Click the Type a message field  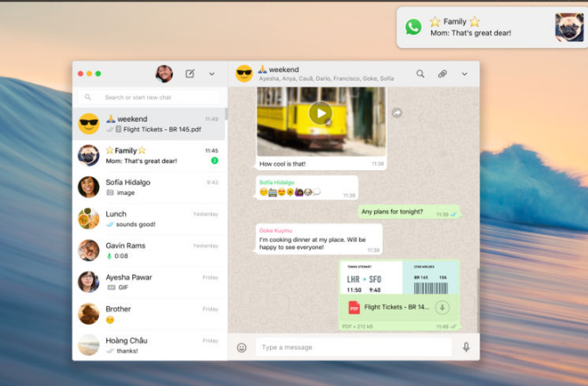click(354, 347)
